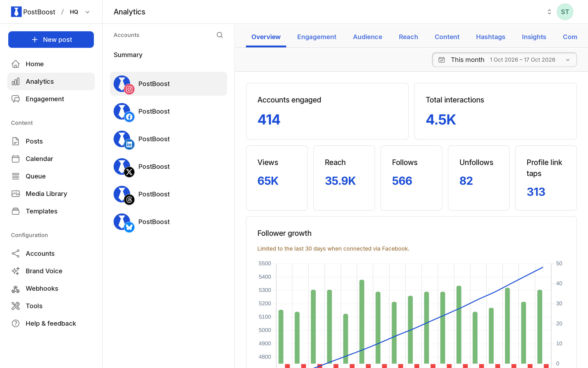Open Engagement in the left sidebar
Viewport: 588px width, 368px height.
pos(51,99)
